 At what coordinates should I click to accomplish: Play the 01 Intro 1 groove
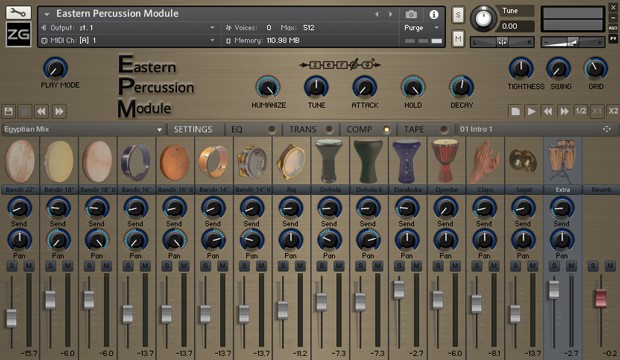531,111
